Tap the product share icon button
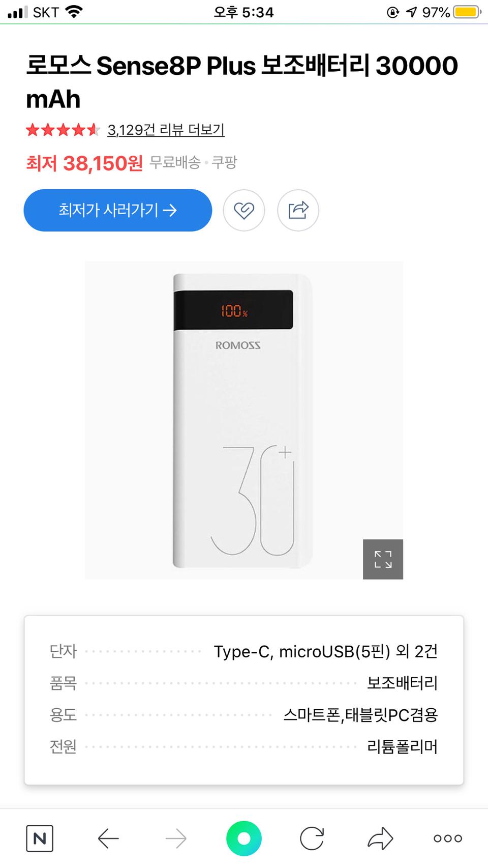 coord(298,210)
